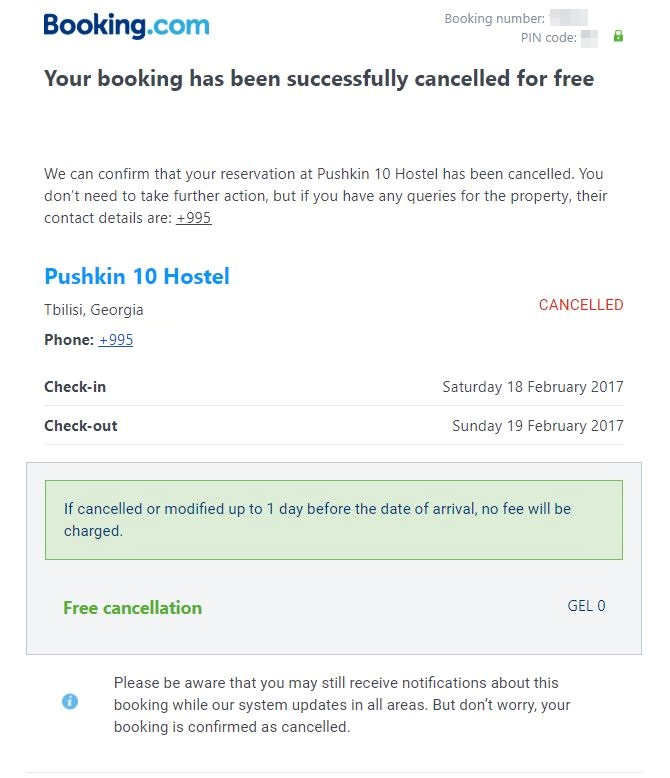
Task: Click the green padlock icon
Action: point(618,37)
